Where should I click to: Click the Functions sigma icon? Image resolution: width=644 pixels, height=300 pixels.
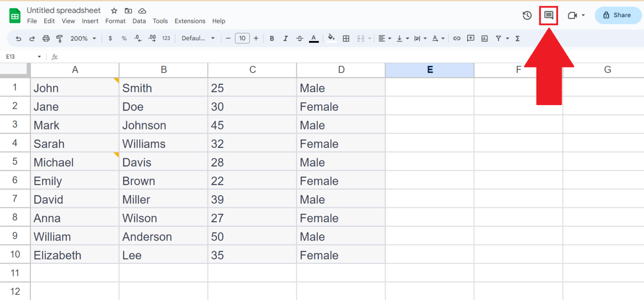coord(517,39)
